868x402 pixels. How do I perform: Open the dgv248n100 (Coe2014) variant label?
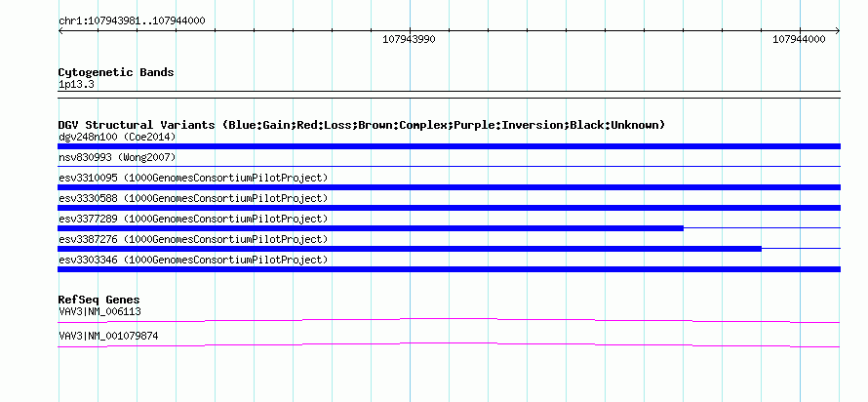(x=117, y=137)
